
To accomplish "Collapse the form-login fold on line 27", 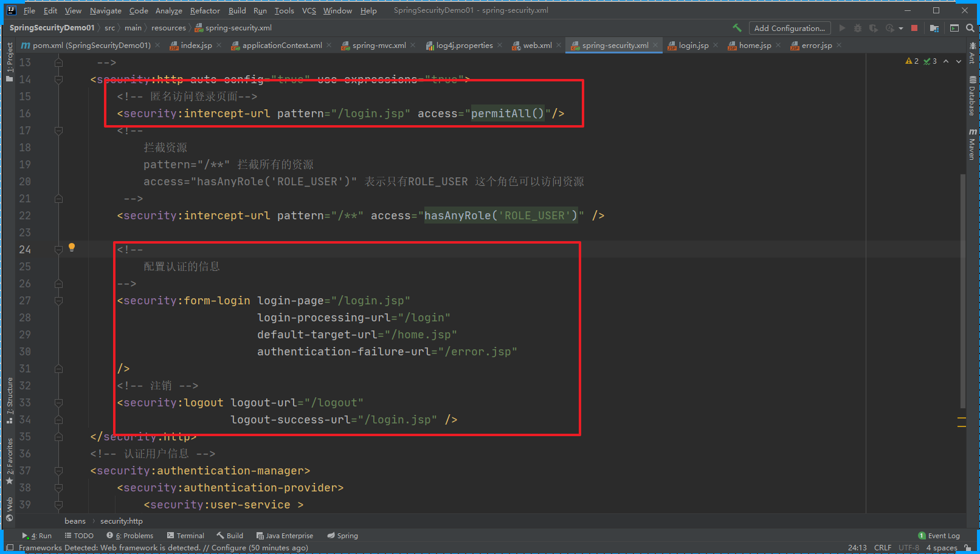I will tap(58, 301).
